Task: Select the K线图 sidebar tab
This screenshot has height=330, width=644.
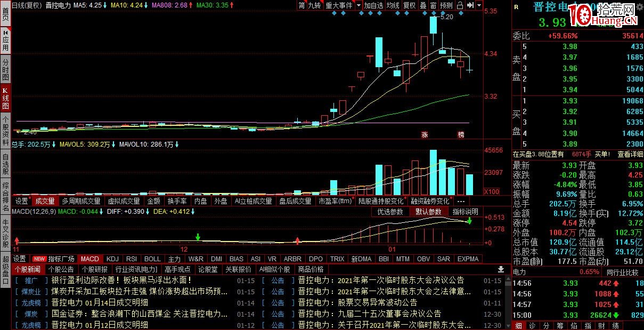Action: pos(5,99)
